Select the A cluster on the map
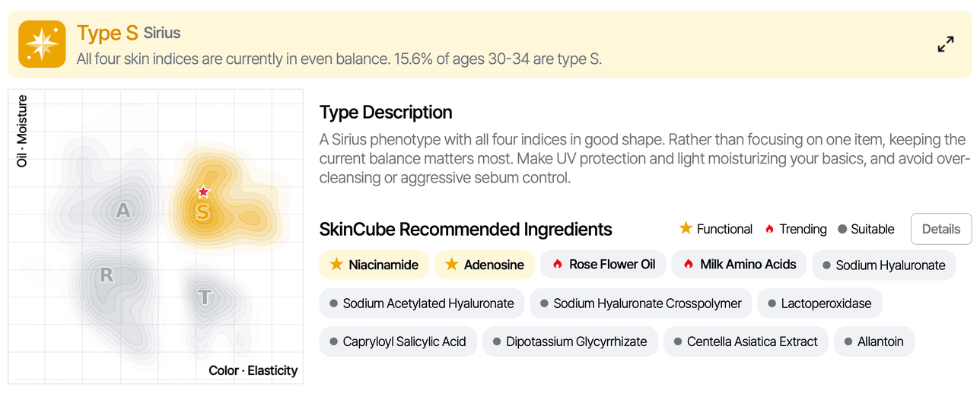Viewport: 980px width, 397px height. (x=123, y=211)
